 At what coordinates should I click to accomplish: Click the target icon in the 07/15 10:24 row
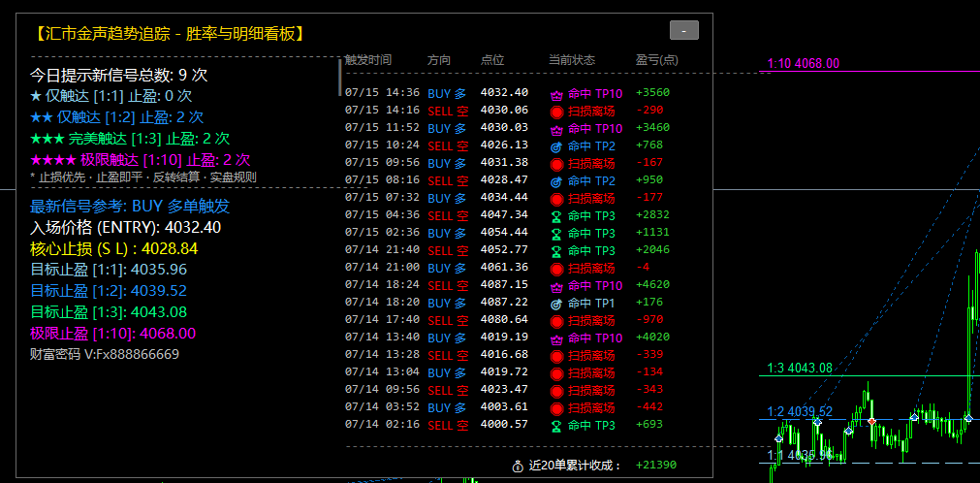click(x=556, y=147)
